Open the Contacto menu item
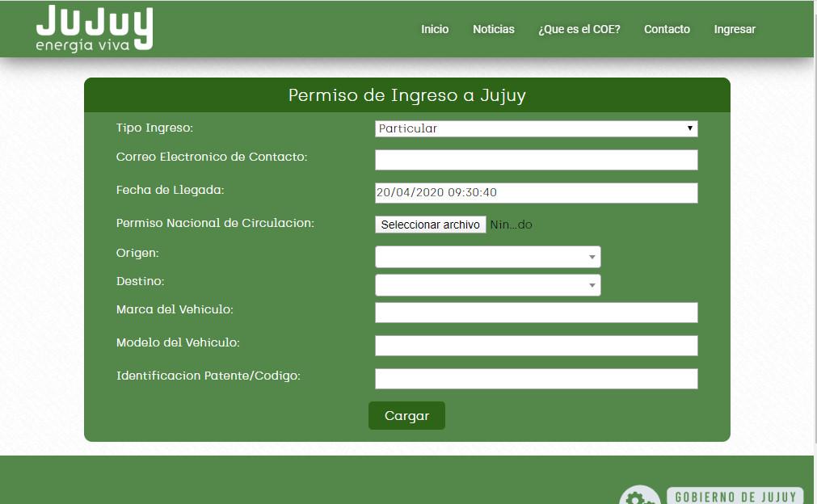817x504 pixels. [x=667, y=29]
